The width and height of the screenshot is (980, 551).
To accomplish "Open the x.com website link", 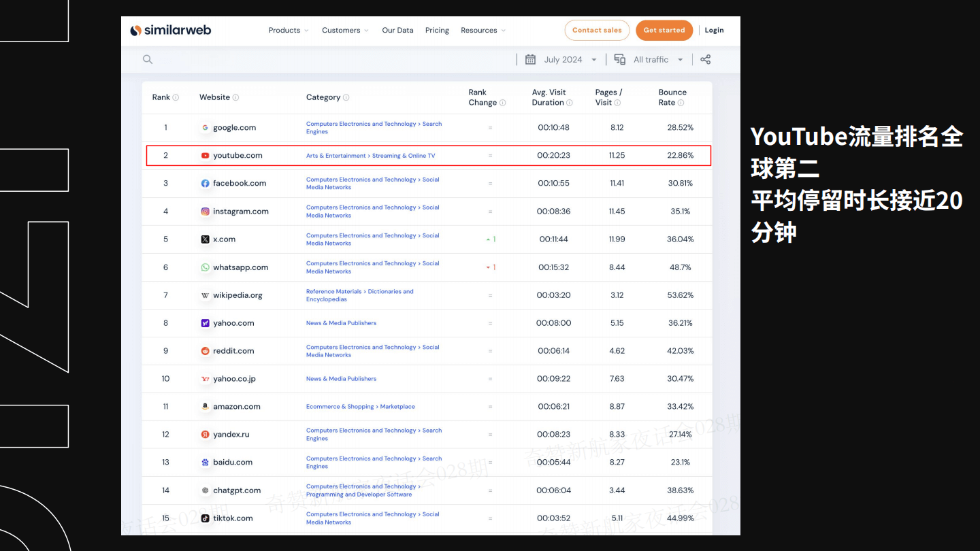I will 225,239.
